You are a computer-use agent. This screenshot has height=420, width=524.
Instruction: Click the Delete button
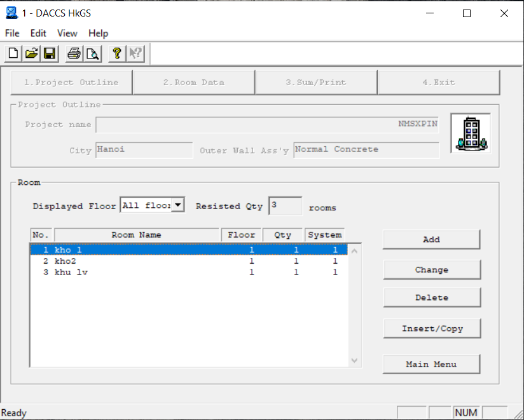tap(431, 297)
